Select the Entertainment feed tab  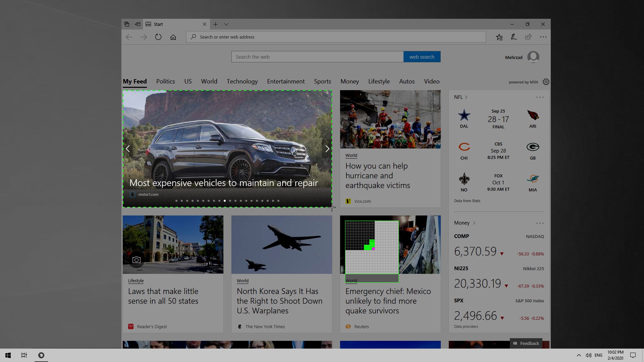tap(286, 81)
